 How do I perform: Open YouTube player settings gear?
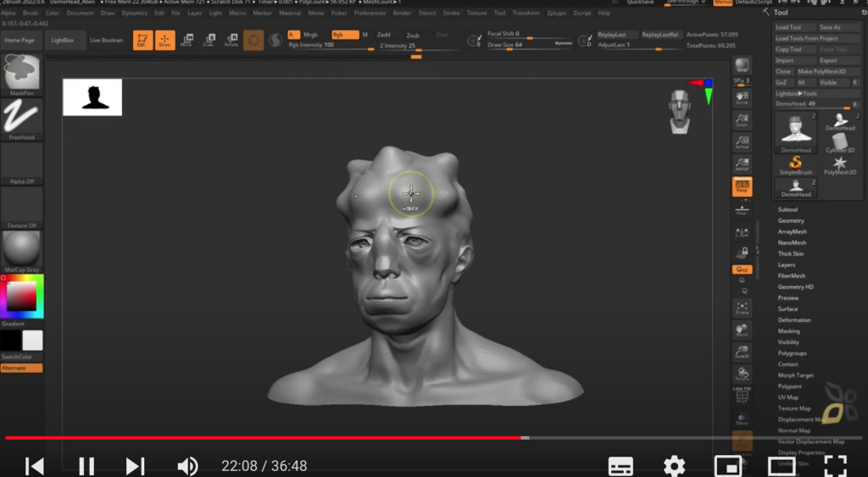(674, 466)
